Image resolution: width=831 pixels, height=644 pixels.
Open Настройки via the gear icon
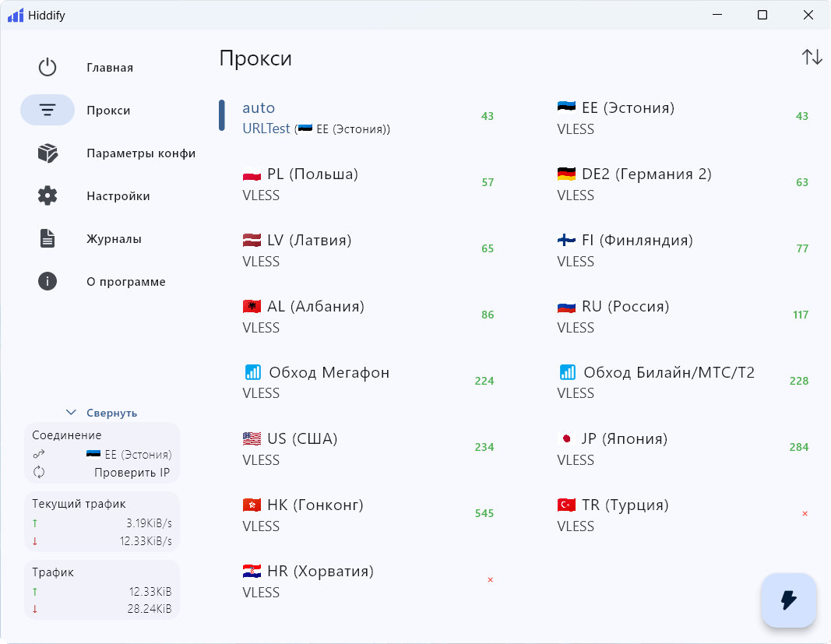[48, 196]
